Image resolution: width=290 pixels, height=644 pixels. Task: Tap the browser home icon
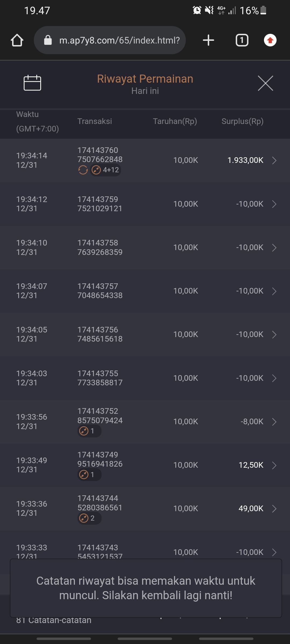click(x=17, y=41)
